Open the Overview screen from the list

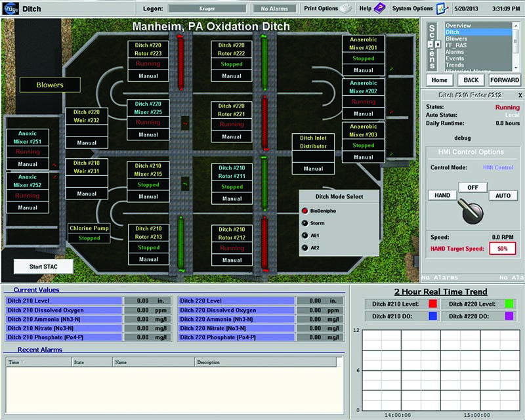pyautogui.click(x=459, y=25)
